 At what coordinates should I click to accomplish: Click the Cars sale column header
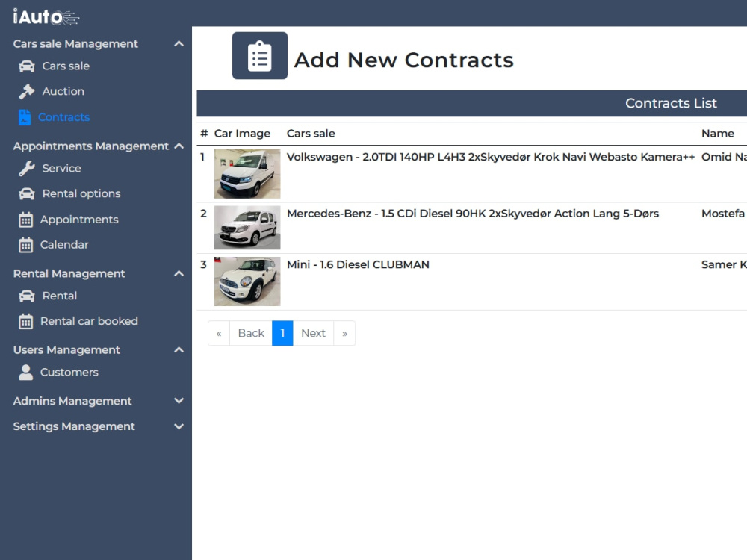click(311, 134)
